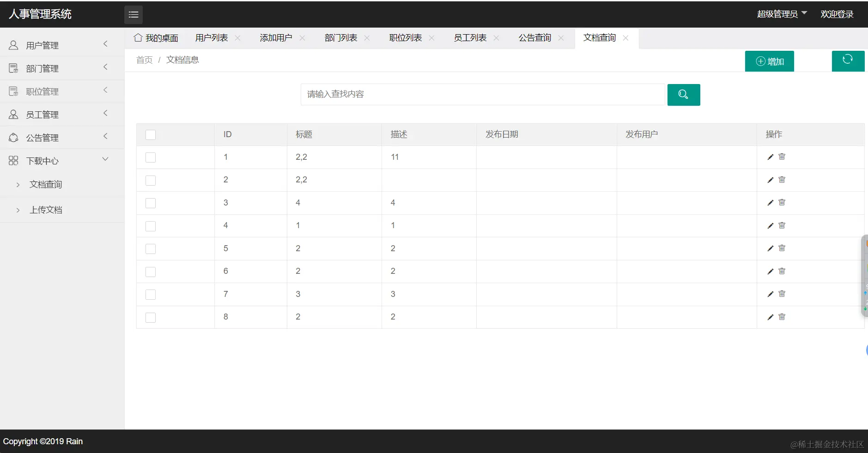Switch to the 用户列表 tab
This screenshot has height=453, width=868.
pos(212,38)
